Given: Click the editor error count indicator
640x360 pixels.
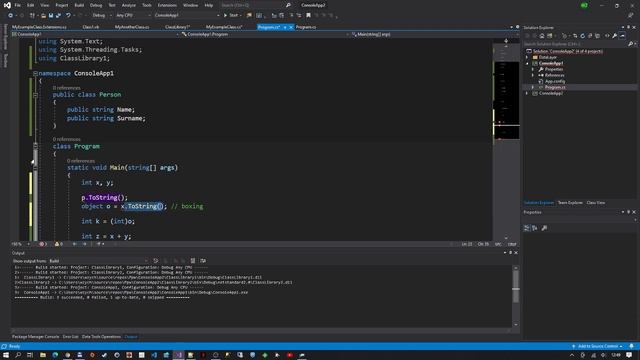Looking at the screenshot, I should 43,244.
